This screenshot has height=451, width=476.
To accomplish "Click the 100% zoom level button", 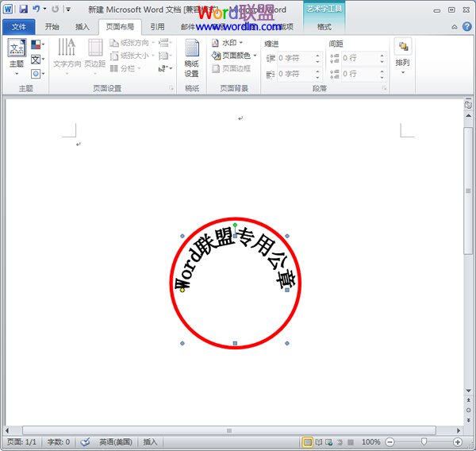I will point(370,442).
